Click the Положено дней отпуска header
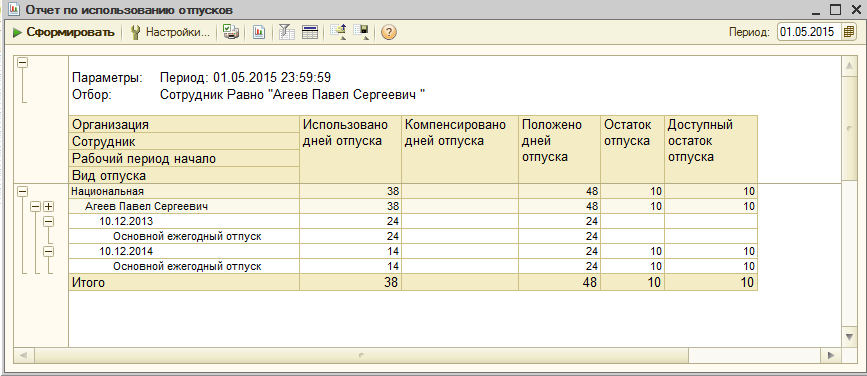Viewport: 867px width, 376px height. click(x=560, y=149)
